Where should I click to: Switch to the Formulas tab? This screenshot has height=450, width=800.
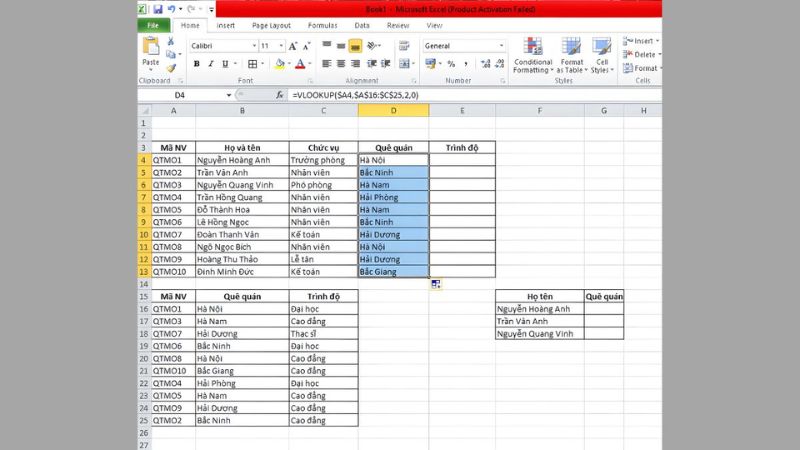tap(322, 26)
